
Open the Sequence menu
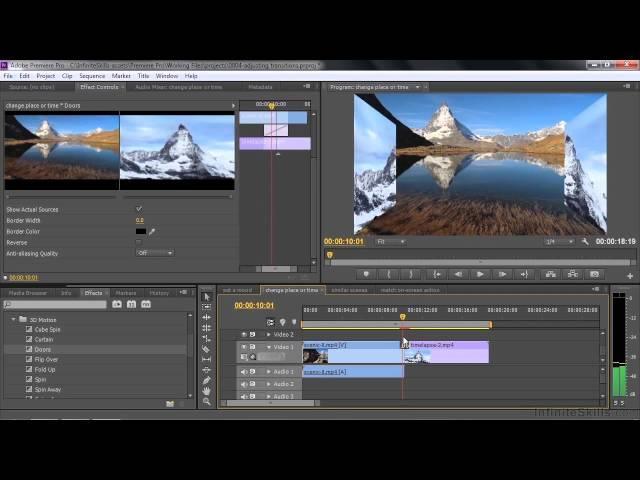point(92,76)
